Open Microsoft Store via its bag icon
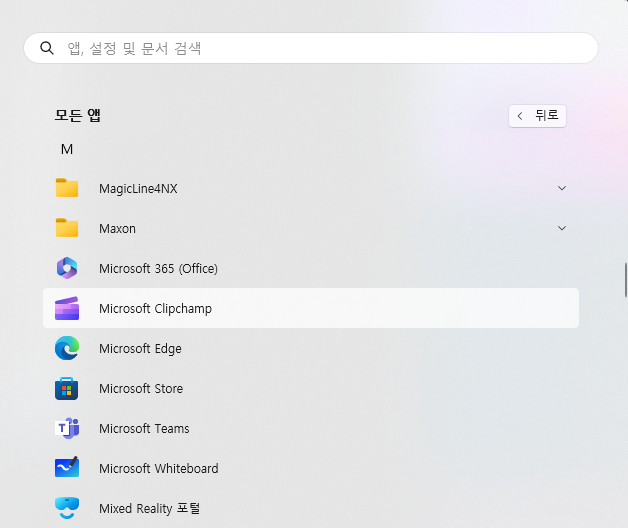Image resolution: width=628 pixels, height=528 pixels. (67, 388)
